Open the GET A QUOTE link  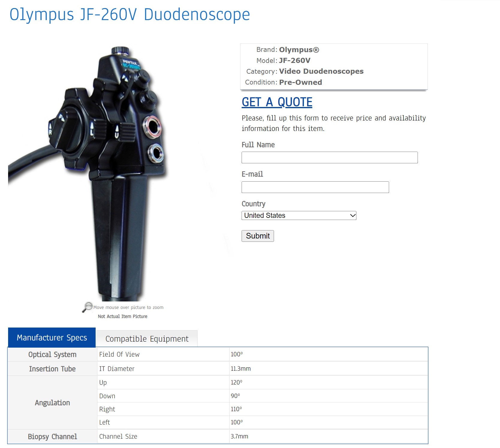(x=277, y=102)
